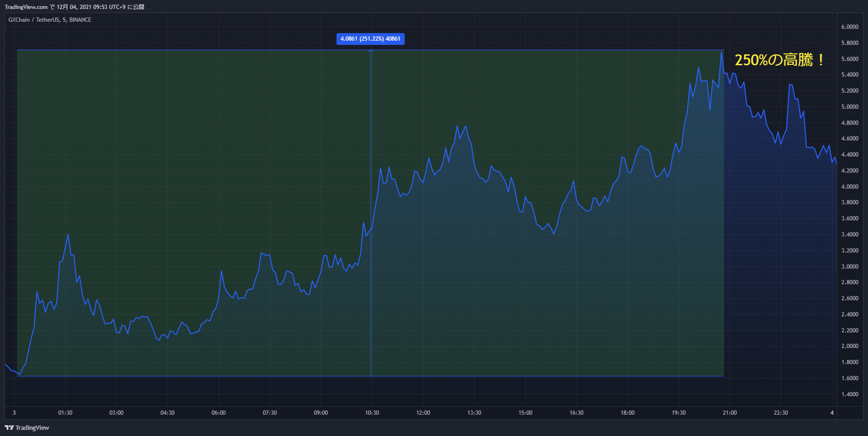The width and height of the screenshot is (868, 436).
Task: Click the 1.6000 price axis label
Action: 850,378
